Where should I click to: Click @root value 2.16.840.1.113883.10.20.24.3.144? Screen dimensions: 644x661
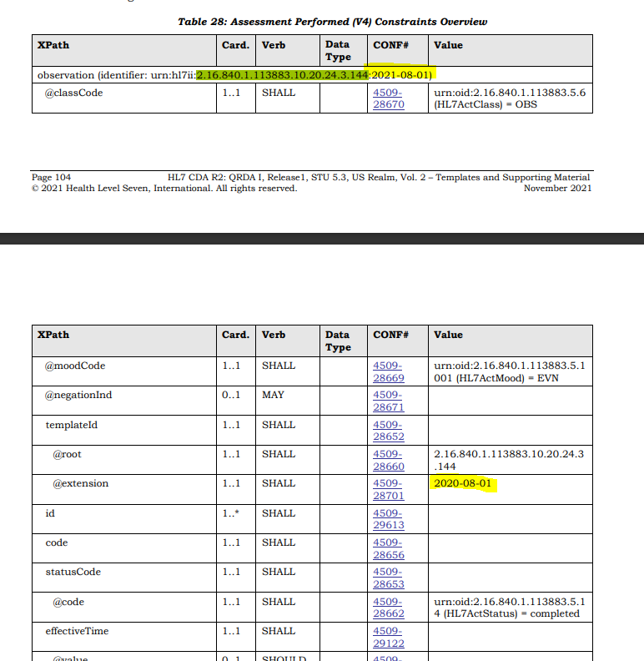click(509, 461)
